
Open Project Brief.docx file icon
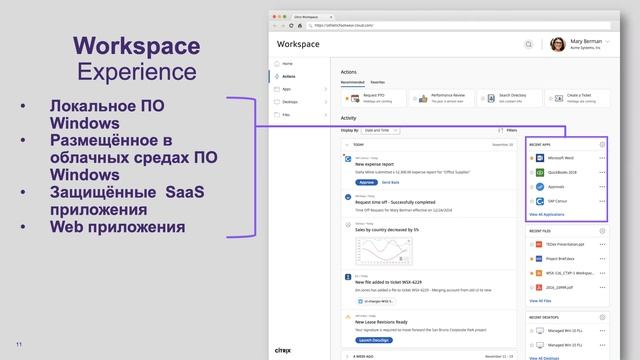click(x=539, y=259)
